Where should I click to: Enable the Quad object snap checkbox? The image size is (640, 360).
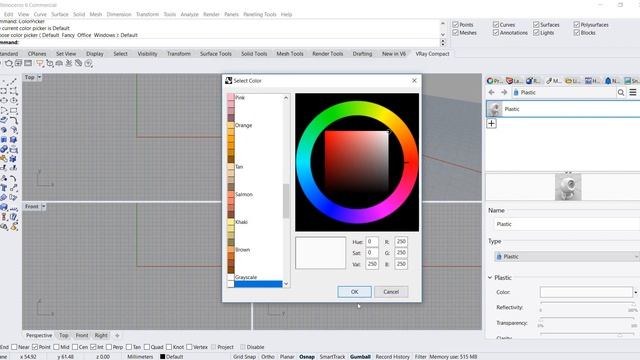coord(147,347)
